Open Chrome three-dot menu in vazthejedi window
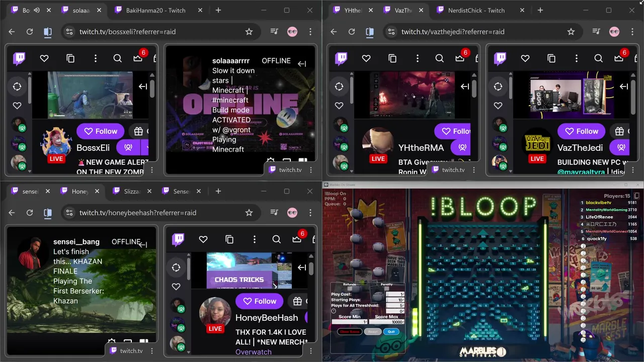Image resolution: width=644 pixels, height=362 pixels. pyautogui.click(x=632, y=32)
